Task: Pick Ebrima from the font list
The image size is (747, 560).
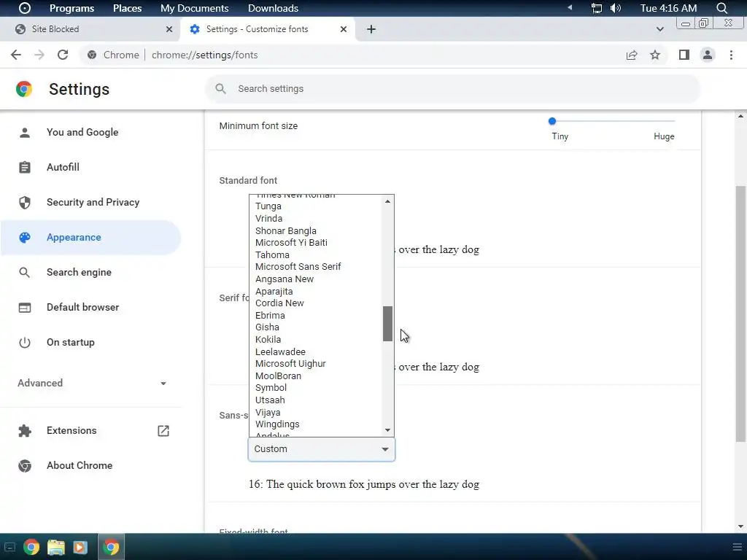Action: pyautogui.click(x=316, y=315)
